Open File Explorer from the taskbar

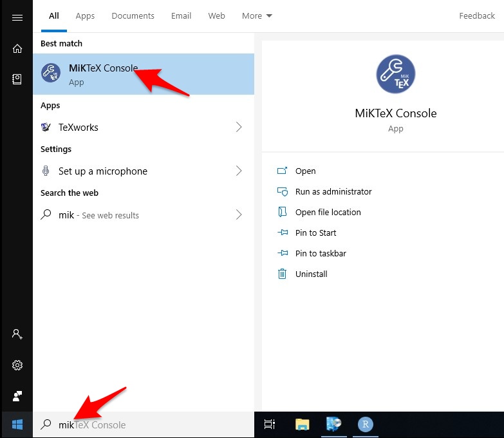[x=302, y=424]
